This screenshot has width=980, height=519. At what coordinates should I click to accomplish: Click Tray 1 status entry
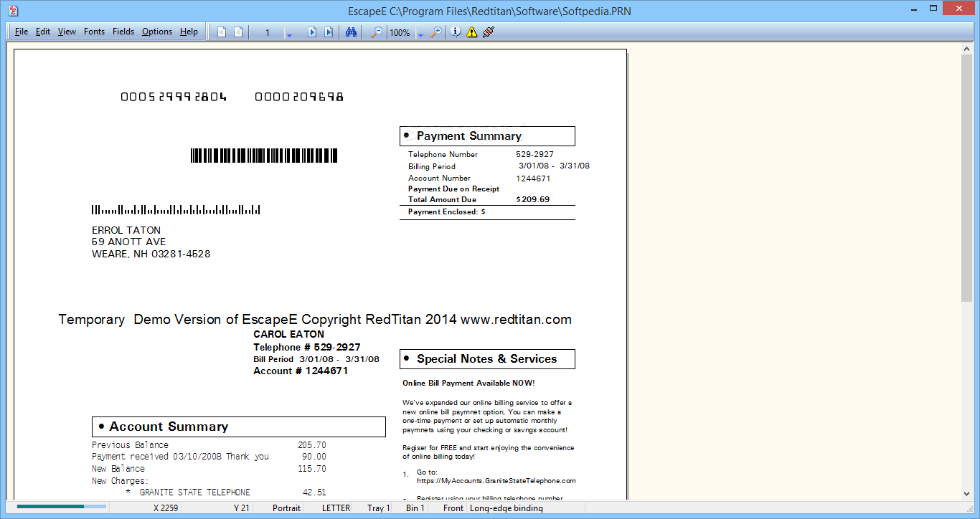coord(379,508)
